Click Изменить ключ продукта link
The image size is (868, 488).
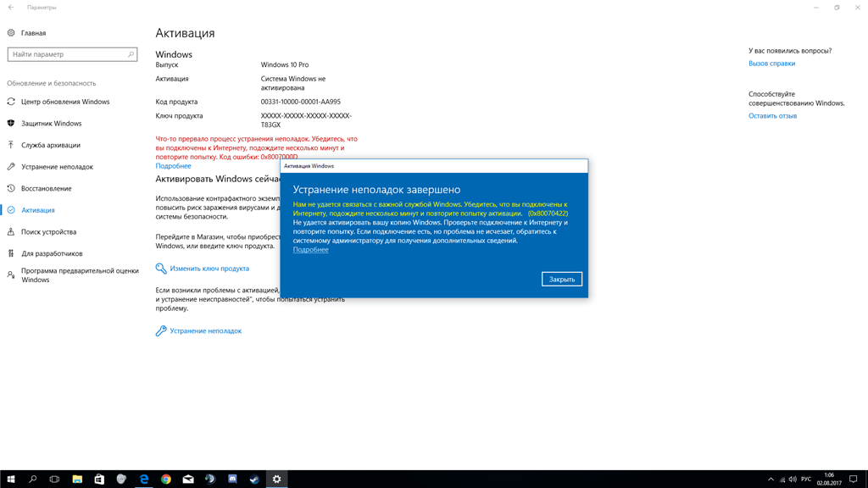(209, 269)
